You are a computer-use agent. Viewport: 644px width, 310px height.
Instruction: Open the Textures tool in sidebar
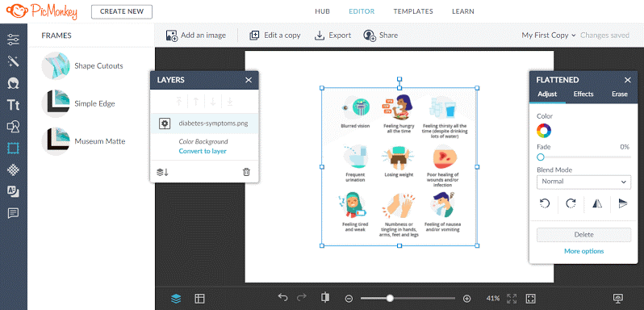click(14, 170)
